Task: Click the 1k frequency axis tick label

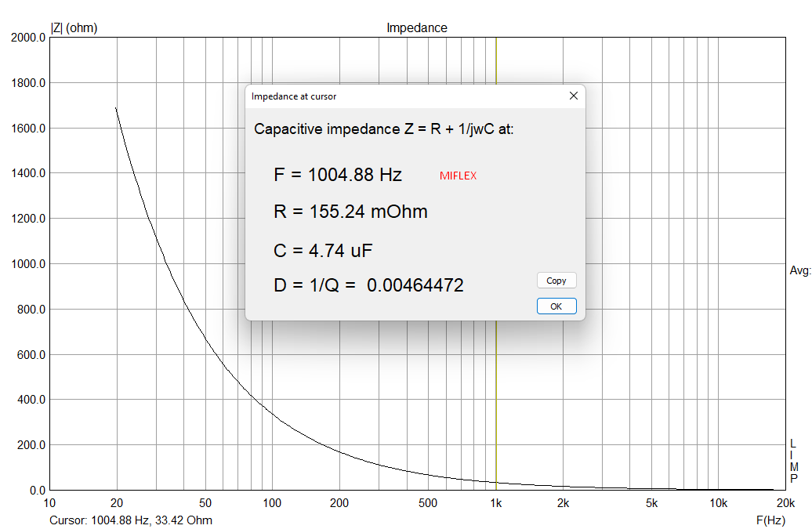Action: pos(495,503)
